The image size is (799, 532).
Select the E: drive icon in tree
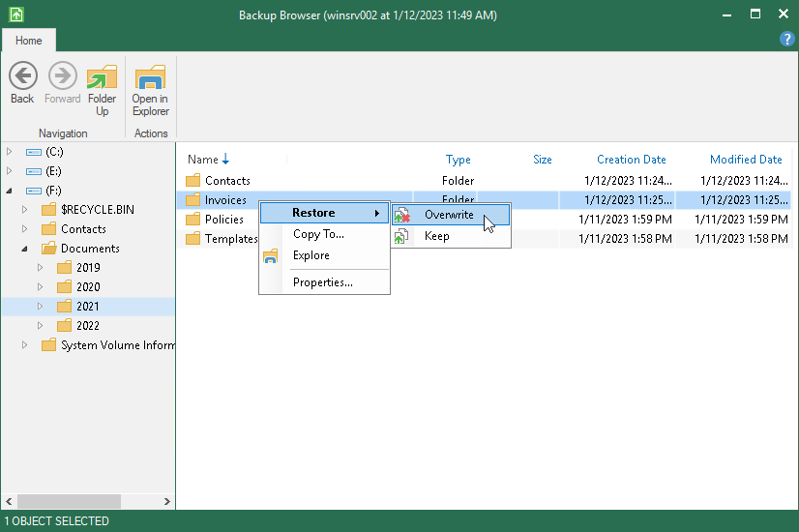(x=34, y=171)
